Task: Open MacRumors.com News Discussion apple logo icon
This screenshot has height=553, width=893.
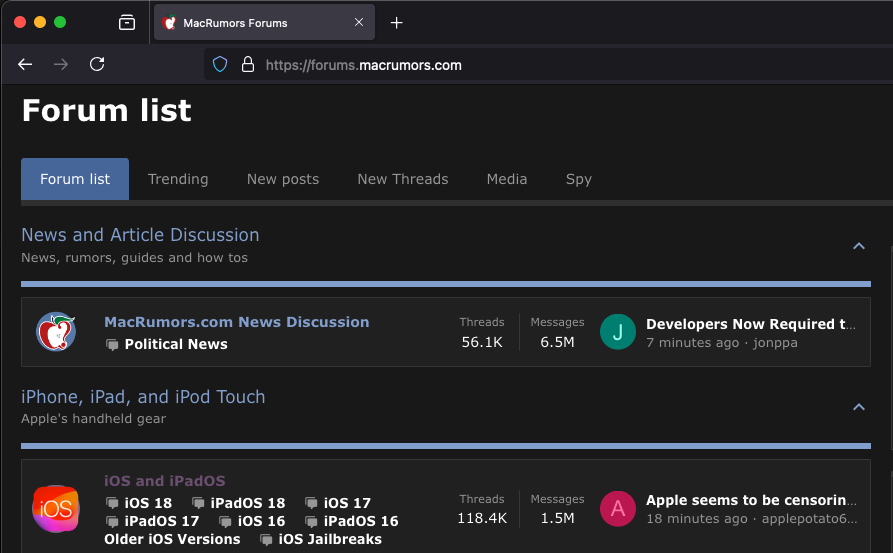Action: click(x=56, y=331)
